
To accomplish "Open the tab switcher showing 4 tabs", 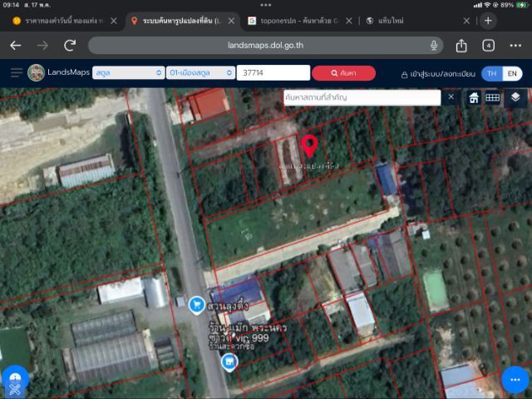I will pyautogui.click(x=488, y=46).
